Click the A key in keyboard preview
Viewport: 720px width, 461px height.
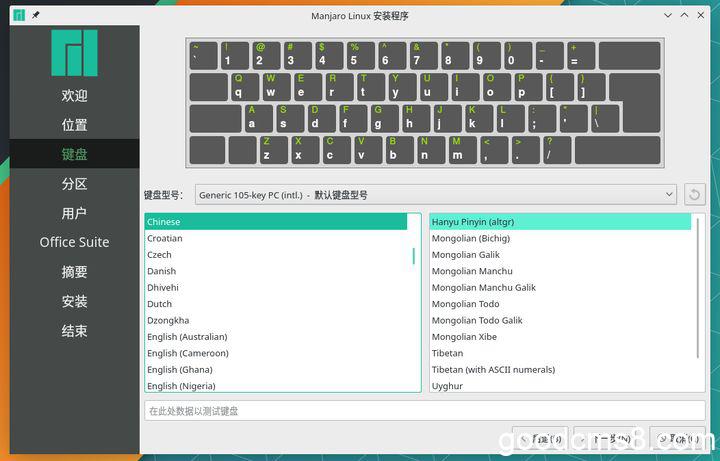coord(259,118)
